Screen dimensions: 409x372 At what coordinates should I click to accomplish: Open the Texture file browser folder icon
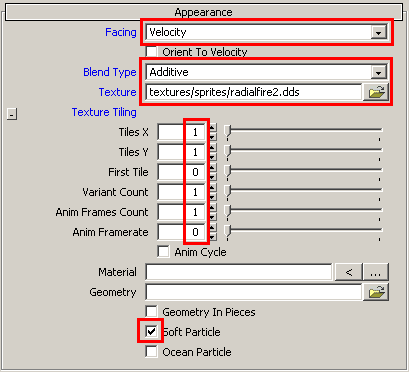(x=376, y=92)
